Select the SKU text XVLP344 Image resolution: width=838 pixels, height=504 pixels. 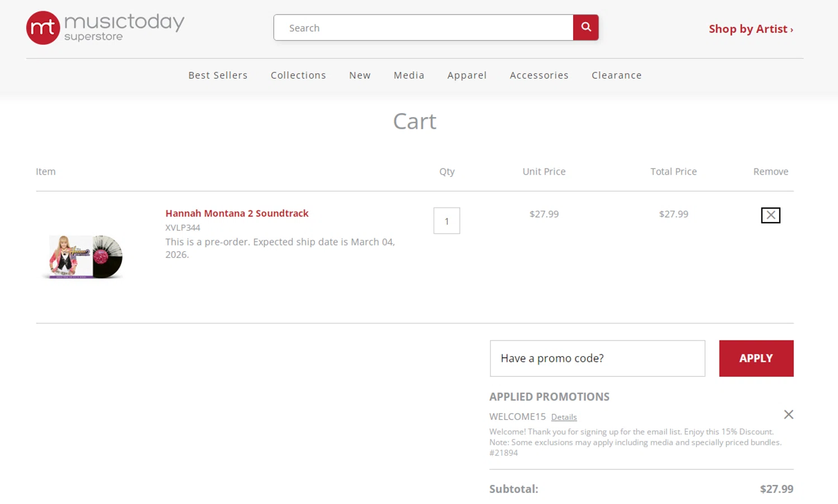click(183, 228)
